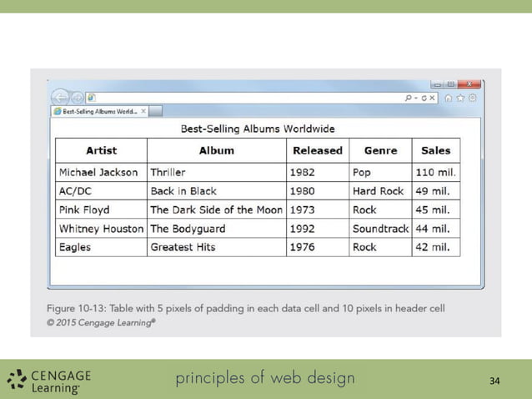Select the Eagles artist cell

pos(102,247)
